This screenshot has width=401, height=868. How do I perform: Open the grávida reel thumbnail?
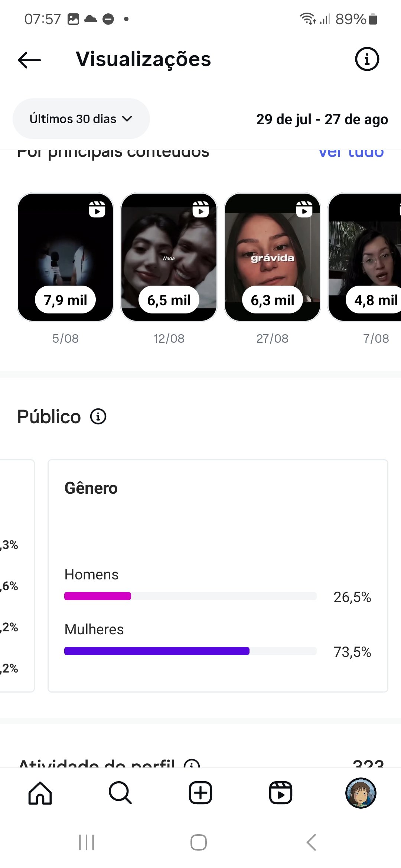(273, 257)
